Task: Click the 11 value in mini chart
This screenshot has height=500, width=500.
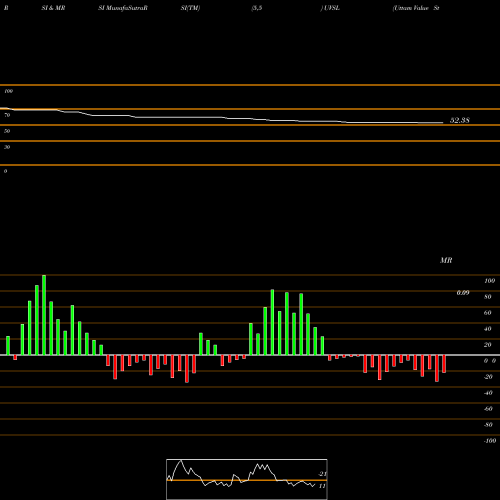Action: click(322, 486)
